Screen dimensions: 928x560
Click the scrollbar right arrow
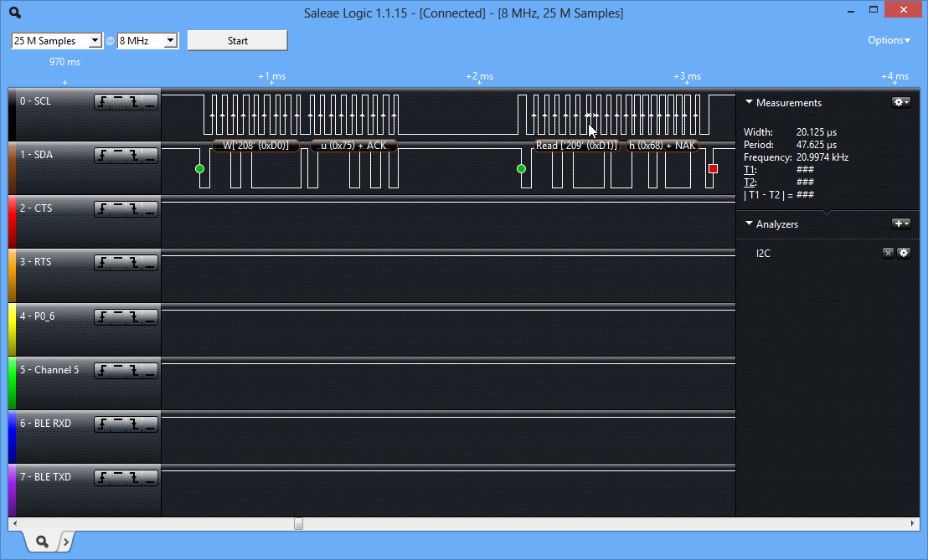(912, 524)
